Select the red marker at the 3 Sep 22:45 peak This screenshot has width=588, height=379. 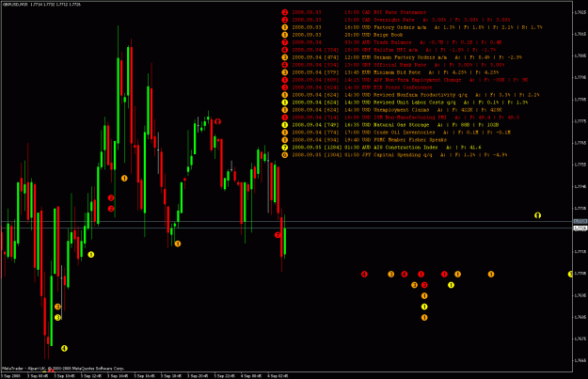click(x=218, y=121)
